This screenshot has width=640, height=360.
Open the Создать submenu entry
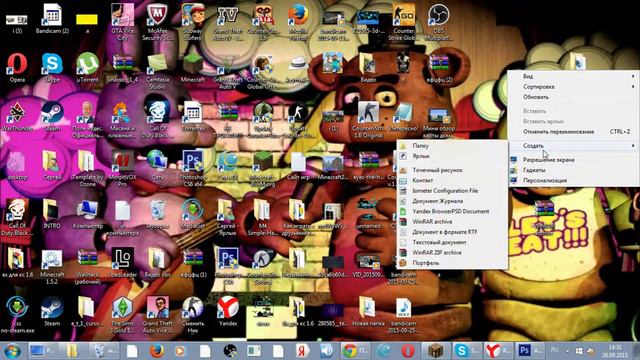tap(573, 146)
